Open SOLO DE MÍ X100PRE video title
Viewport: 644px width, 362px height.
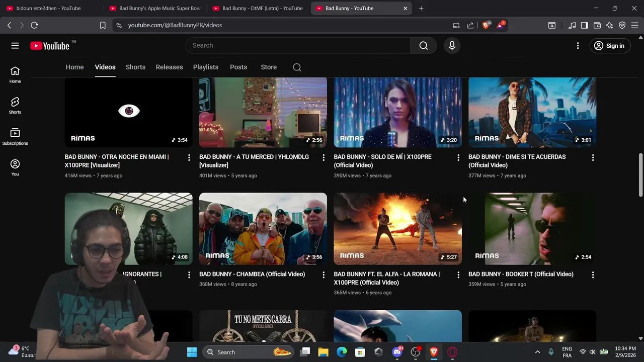point(382,161)
